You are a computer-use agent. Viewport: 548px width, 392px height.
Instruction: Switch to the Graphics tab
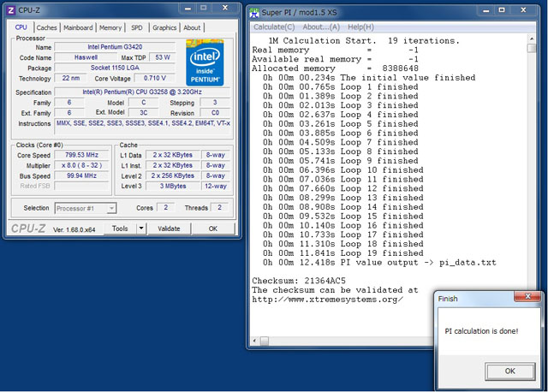click(164, 27)
